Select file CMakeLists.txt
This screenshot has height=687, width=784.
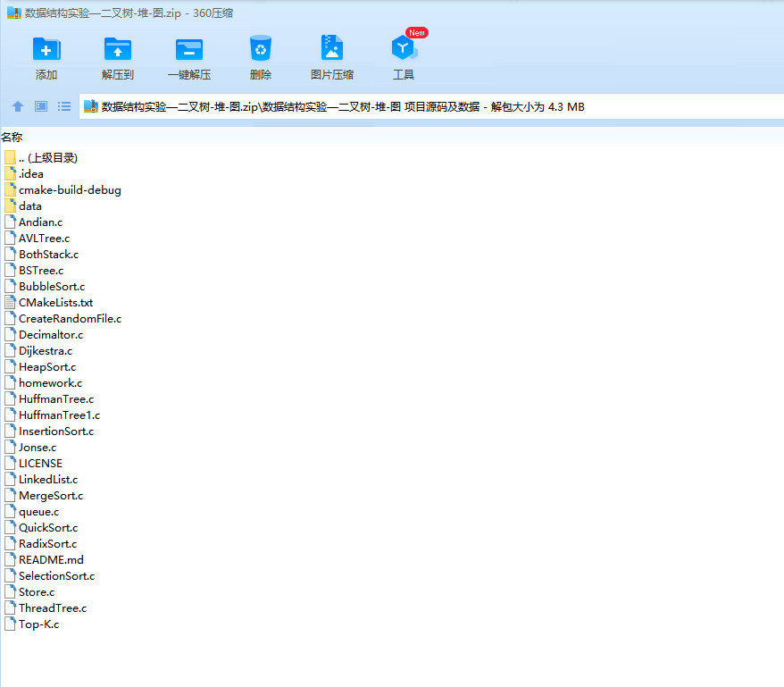click(x=48, y=303)
